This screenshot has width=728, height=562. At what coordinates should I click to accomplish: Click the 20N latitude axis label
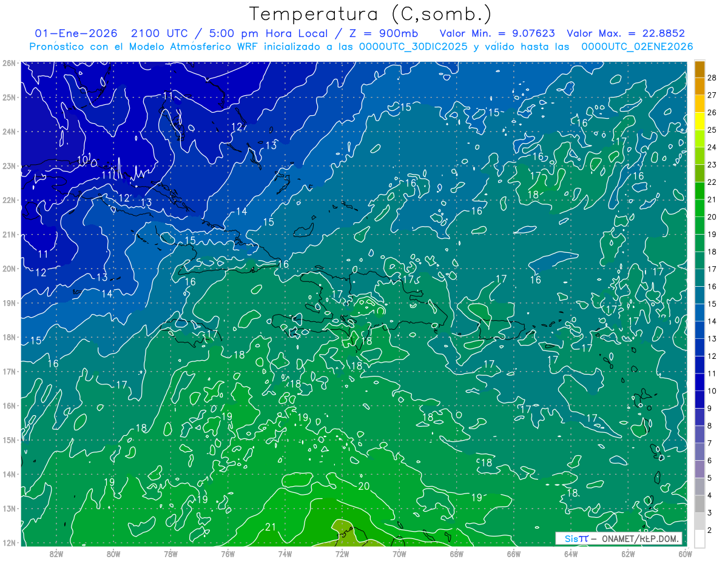point(9,269)
